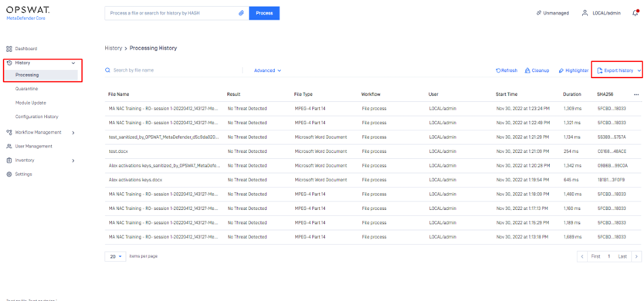Open the Module Update page
The width and height of the screenshot is (644, 301).
coord(30,103)
